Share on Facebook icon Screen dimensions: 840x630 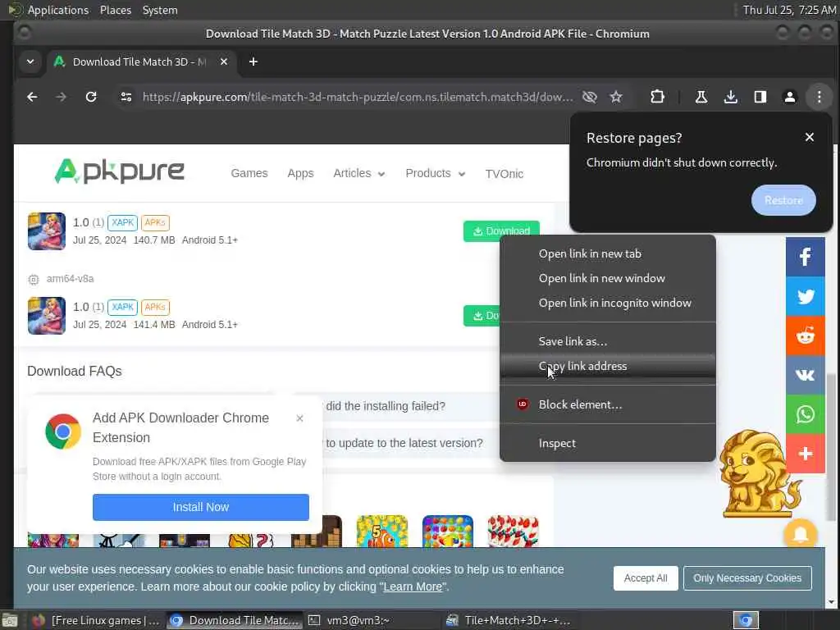tap(806, 257)
